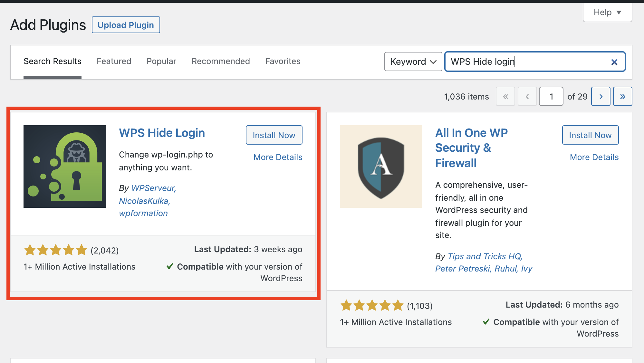Image resolution: width=644 pixels, height=363 pixels.
Task: Visit the Peter Petreski, Ruhul, Ivy author link
Action: tap(484, 269)
